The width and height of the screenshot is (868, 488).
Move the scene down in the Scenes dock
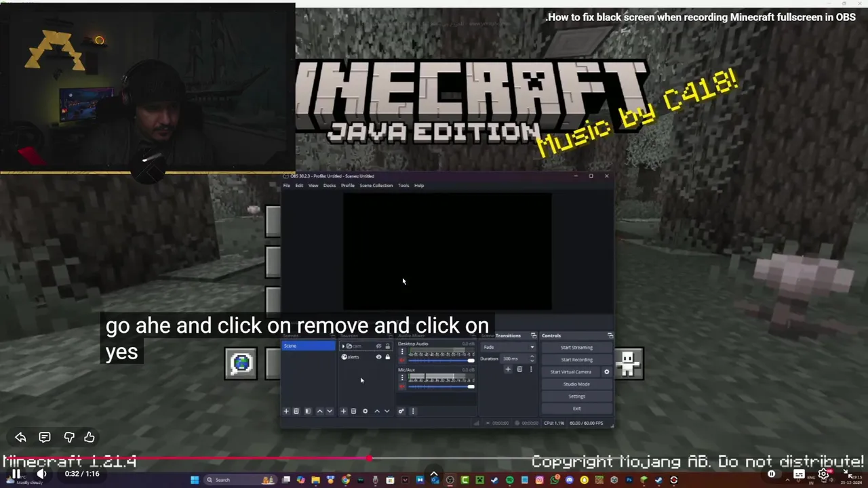330,411
